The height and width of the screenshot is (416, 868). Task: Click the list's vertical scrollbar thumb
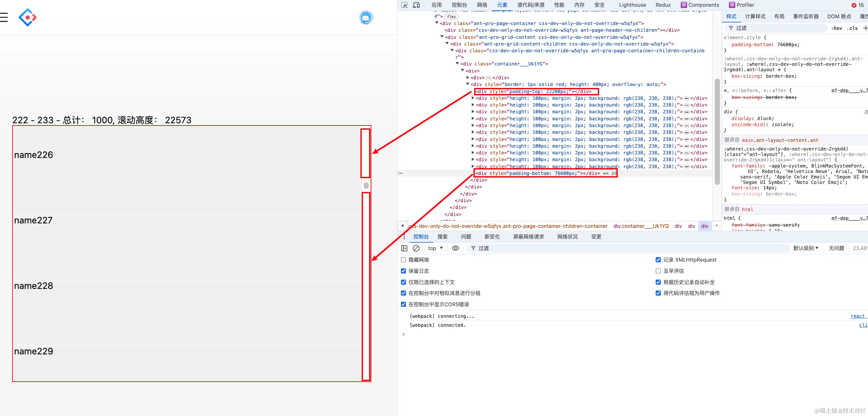[x=366, y=186]
